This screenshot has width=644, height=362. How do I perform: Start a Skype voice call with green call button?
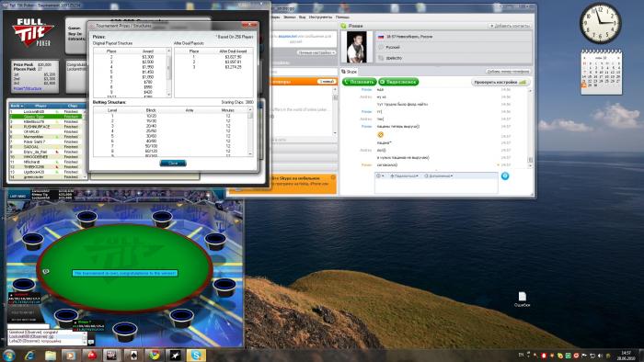[359, 82]
